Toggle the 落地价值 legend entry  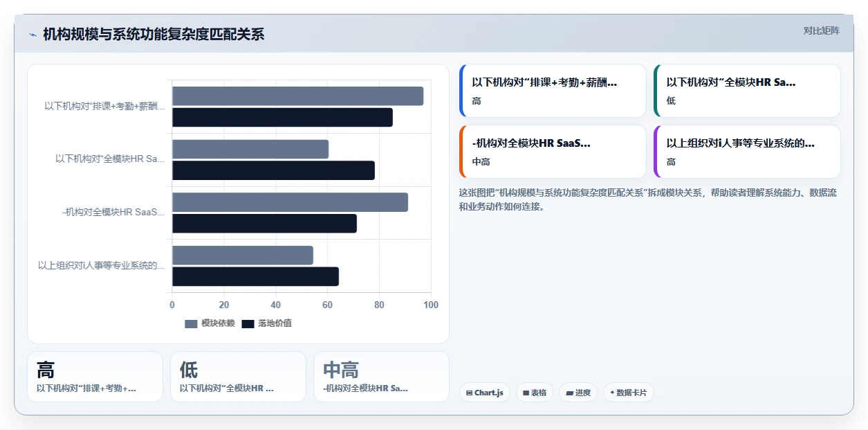[x=266, y=323]
